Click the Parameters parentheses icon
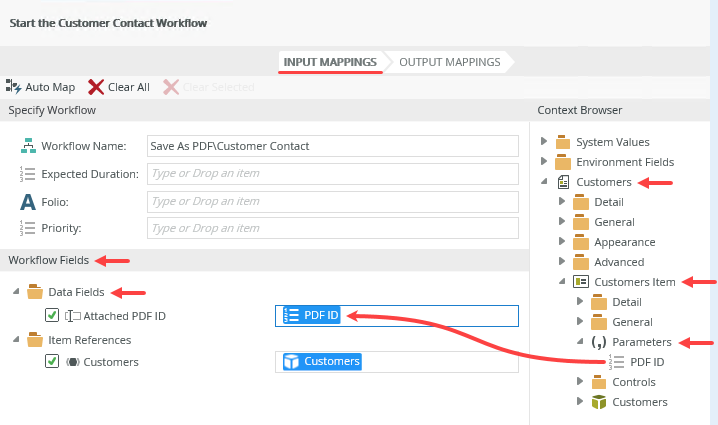 pyautogui.click(x=599, y=342)
